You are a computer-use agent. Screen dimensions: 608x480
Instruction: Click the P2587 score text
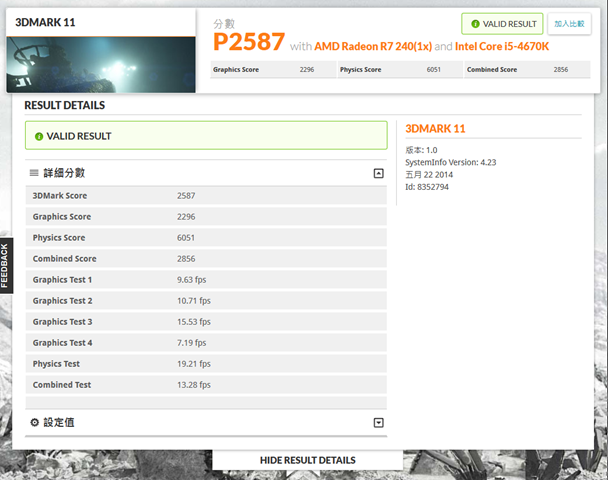pos(249,42)
